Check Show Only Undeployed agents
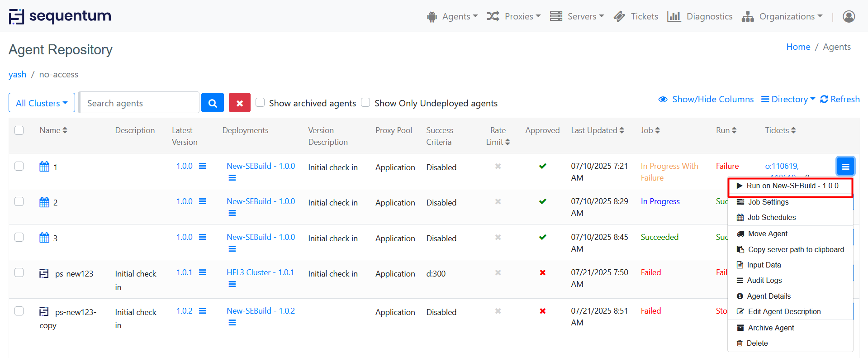Image resolution: width=868 pixels, height=358 pixels. pos(365,102)
